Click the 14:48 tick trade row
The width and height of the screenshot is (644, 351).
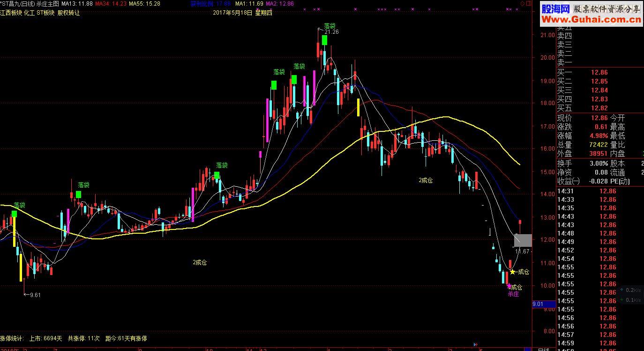point(600,233)
